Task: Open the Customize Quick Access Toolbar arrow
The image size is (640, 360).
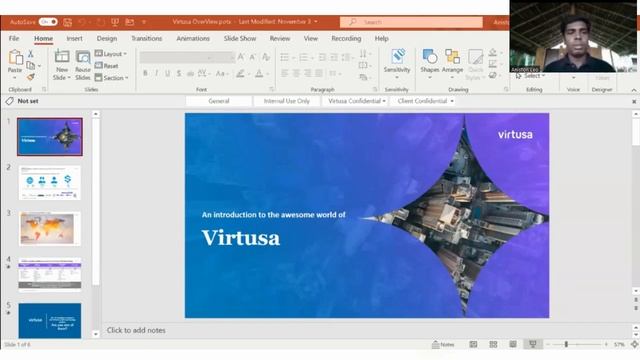Action: pos(144,22)
